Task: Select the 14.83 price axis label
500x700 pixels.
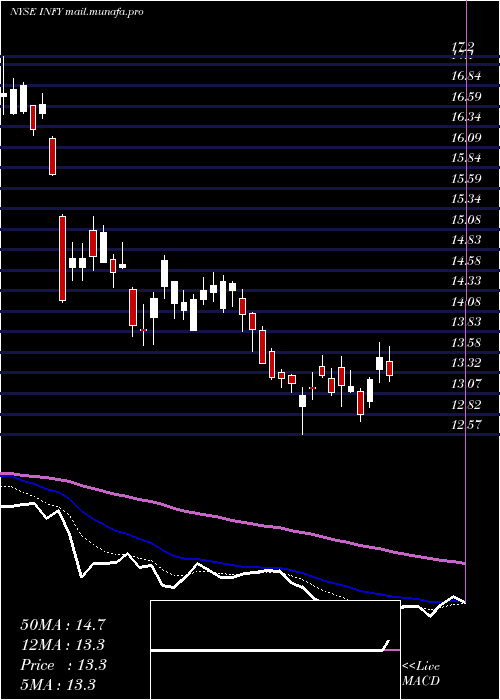Action: 466,240
